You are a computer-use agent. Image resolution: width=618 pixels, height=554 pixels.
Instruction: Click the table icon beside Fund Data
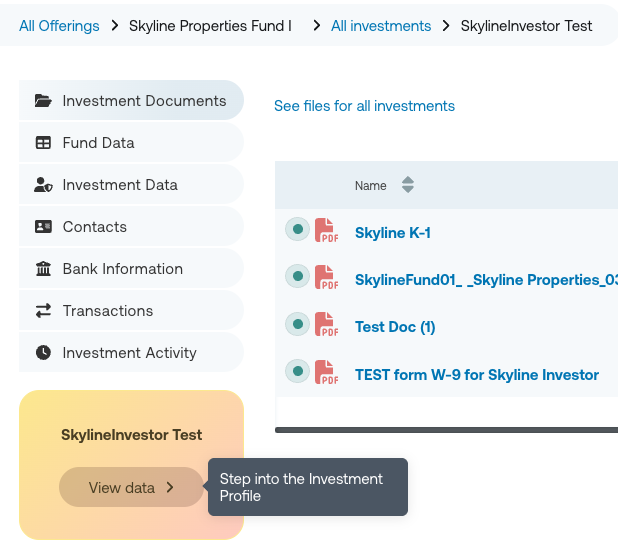click(43, 143)
